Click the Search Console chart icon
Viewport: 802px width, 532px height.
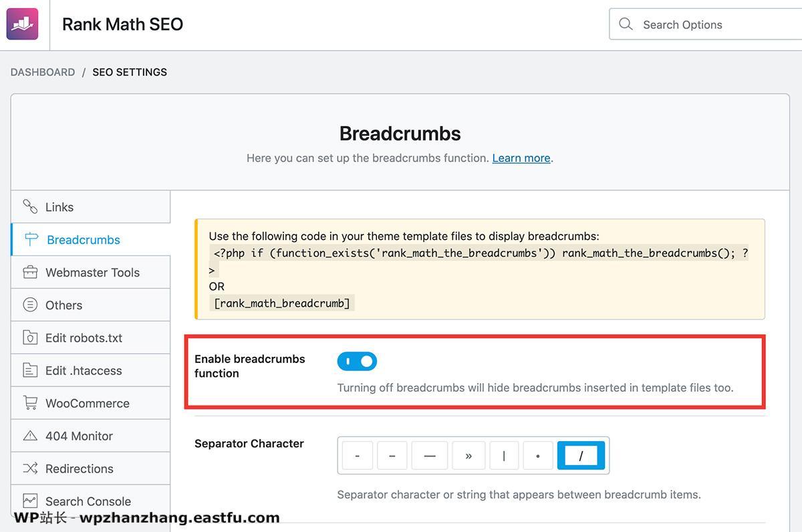click(30, 501)
